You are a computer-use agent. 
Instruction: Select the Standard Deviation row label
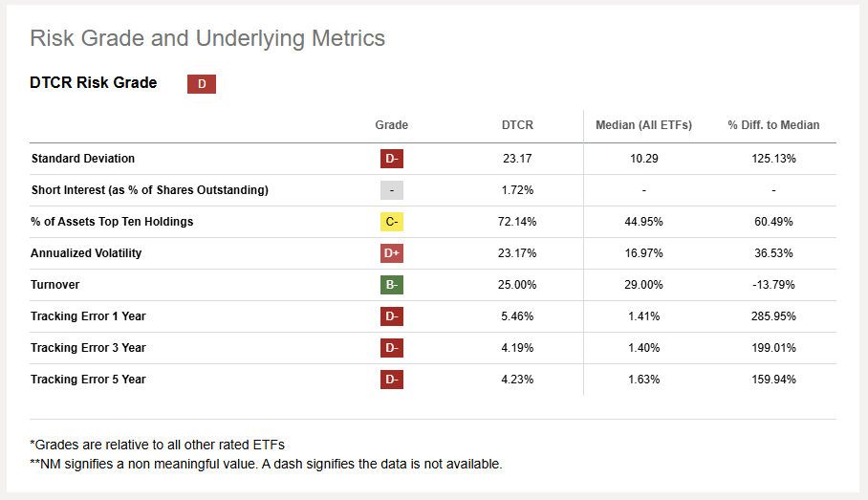[83, 159]
